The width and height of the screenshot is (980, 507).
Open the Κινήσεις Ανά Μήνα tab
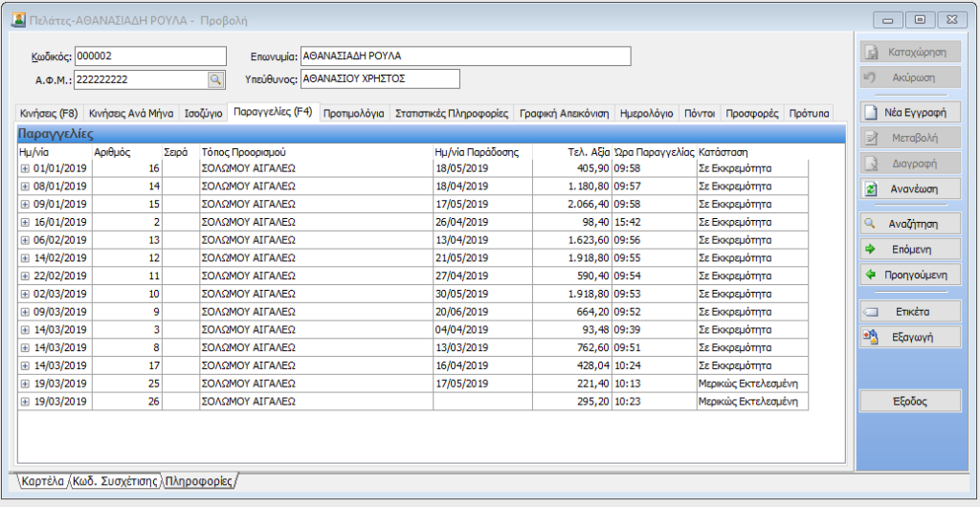pyautogui.click(x=130, y=114)
